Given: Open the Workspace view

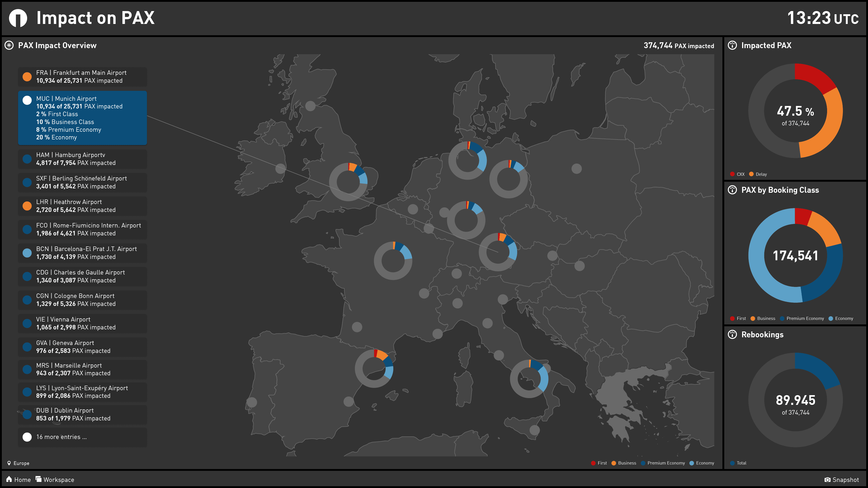Looking at the screenshot, I should tap(55, 480).
